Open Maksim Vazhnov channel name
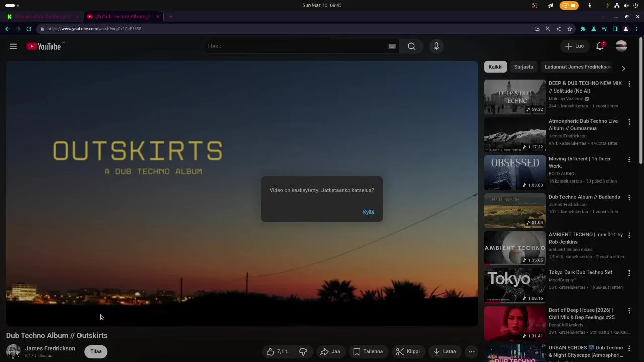Image resolution: width=644 pixels, height=362 pixels. [566, 99]
